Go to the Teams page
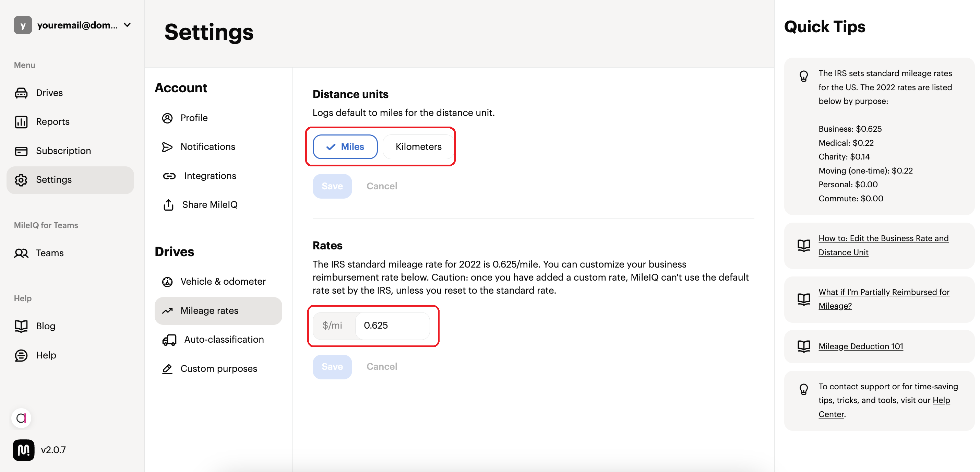This screenshot has width=980, height=472. point(70,253)
